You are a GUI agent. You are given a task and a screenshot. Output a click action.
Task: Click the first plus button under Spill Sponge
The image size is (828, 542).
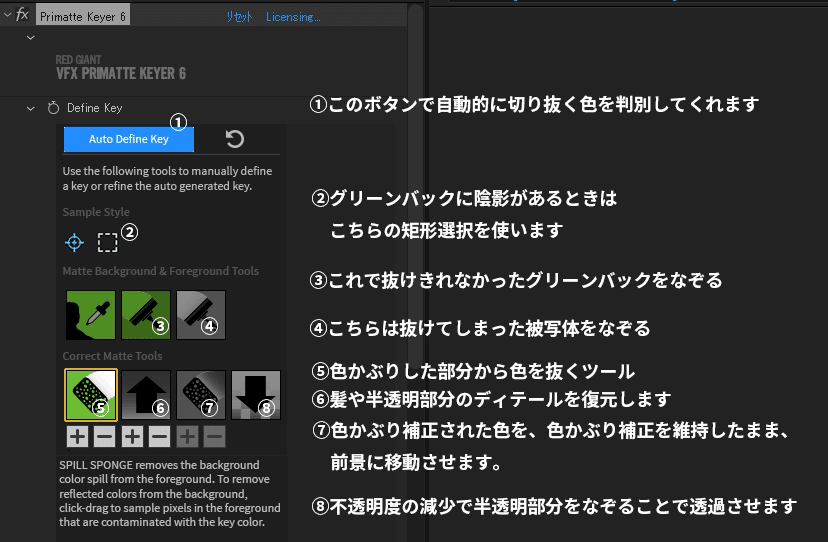click(x=78, y=437)
